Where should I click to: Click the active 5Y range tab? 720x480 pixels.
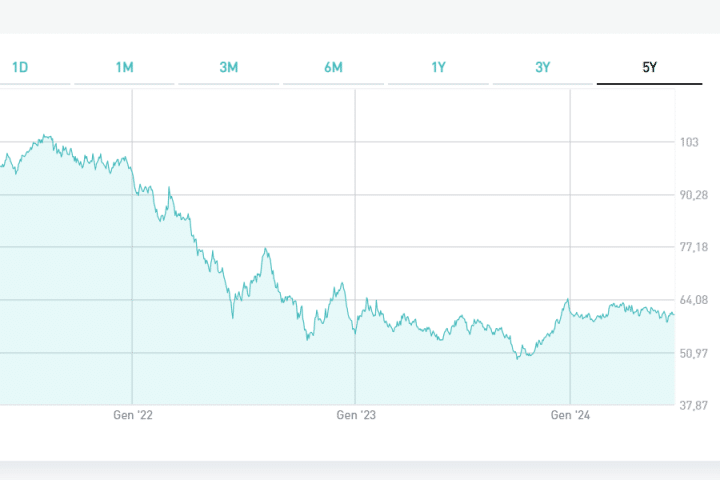click(x=649, y=67)
